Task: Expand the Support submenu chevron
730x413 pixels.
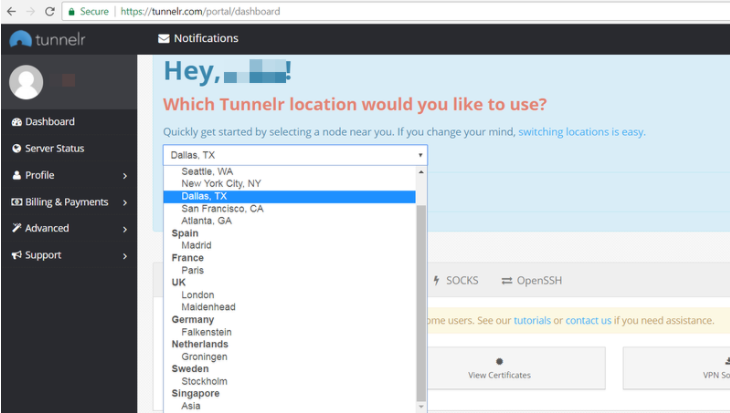Action: pyautogui.click(x=125, y=256)
